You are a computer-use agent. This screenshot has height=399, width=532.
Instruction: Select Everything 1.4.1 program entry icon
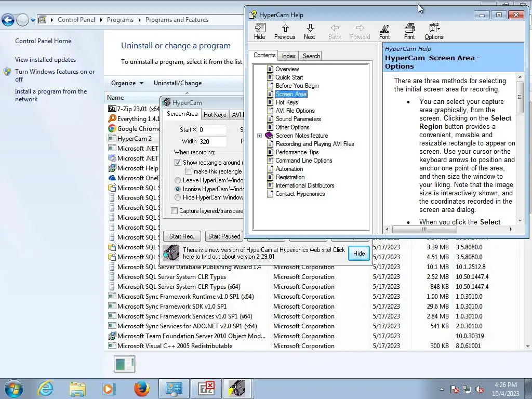tap(112, 118)
